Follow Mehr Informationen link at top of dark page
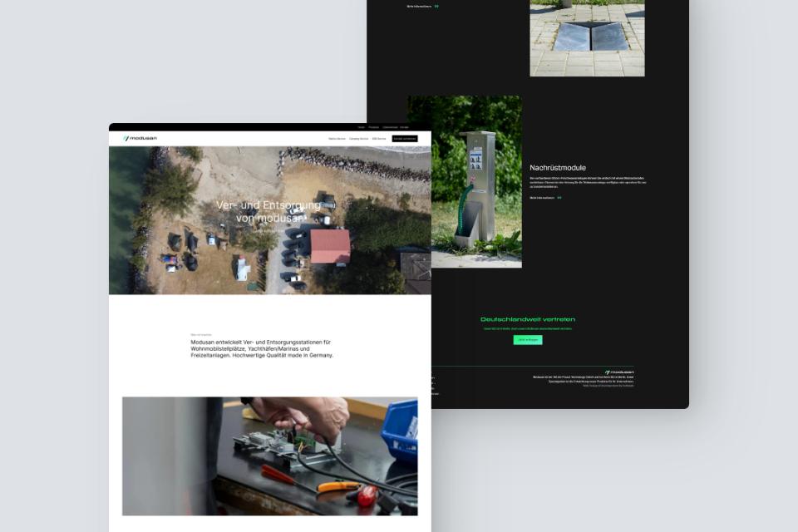Viewport: 798px width, 532px height. [x=419, y=6]
